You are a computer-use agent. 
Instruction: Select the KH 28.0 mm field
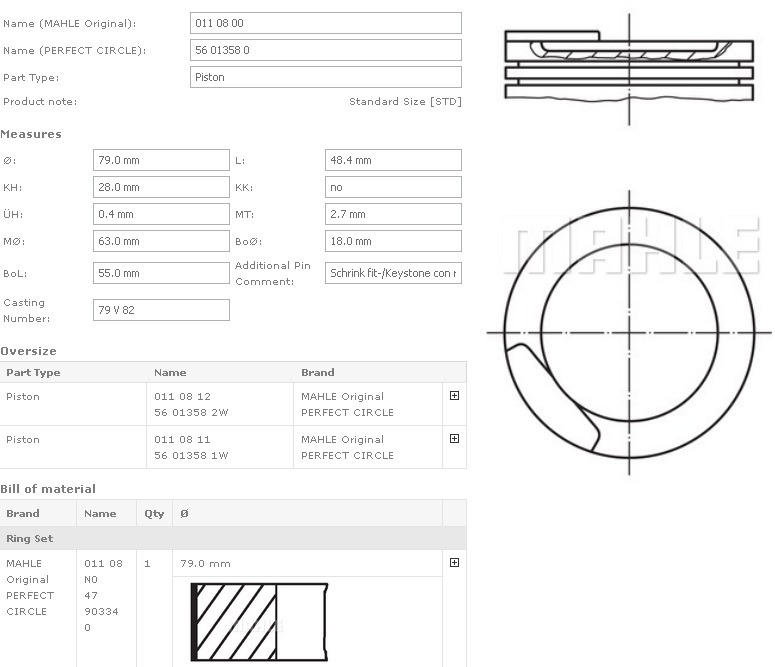point(161,187)
